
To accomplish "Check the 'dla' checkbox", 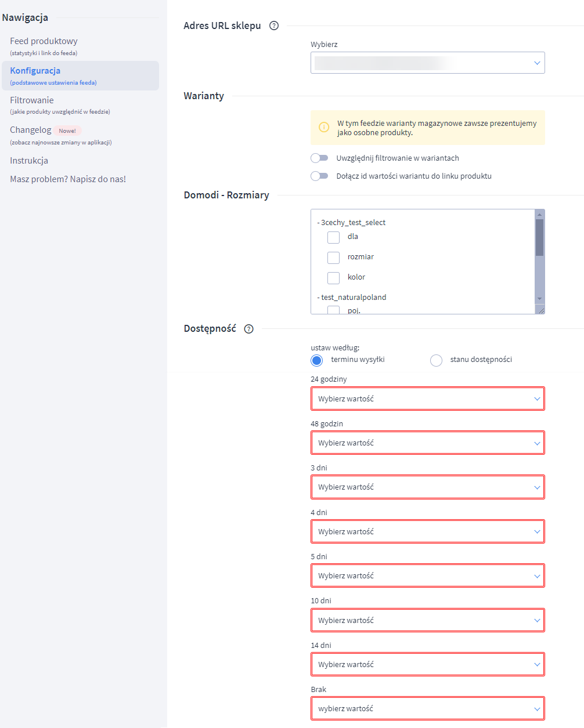I will click(x=333, y=237).
